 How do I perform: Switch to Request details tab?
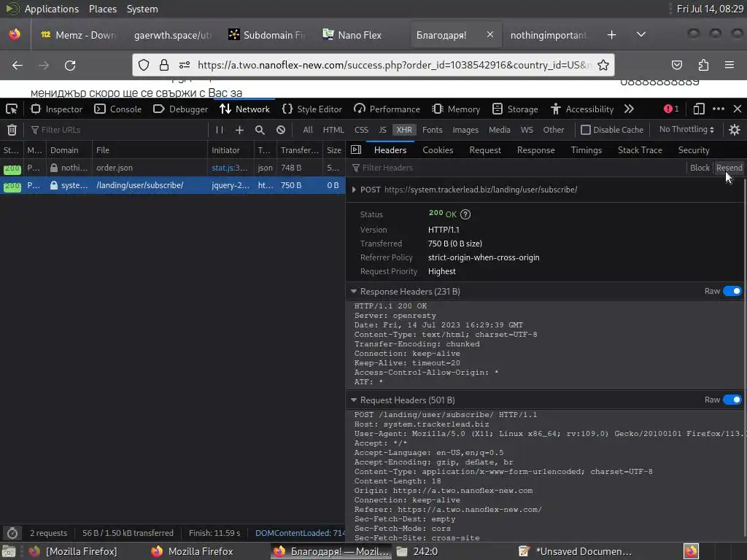(484, 150)
